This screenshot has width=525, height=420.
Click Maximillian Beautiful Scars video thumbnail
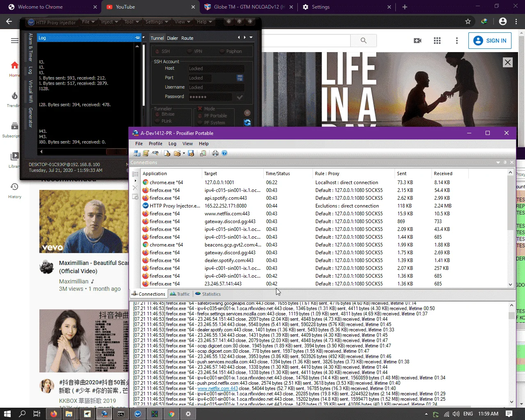(x=84, y=221)
